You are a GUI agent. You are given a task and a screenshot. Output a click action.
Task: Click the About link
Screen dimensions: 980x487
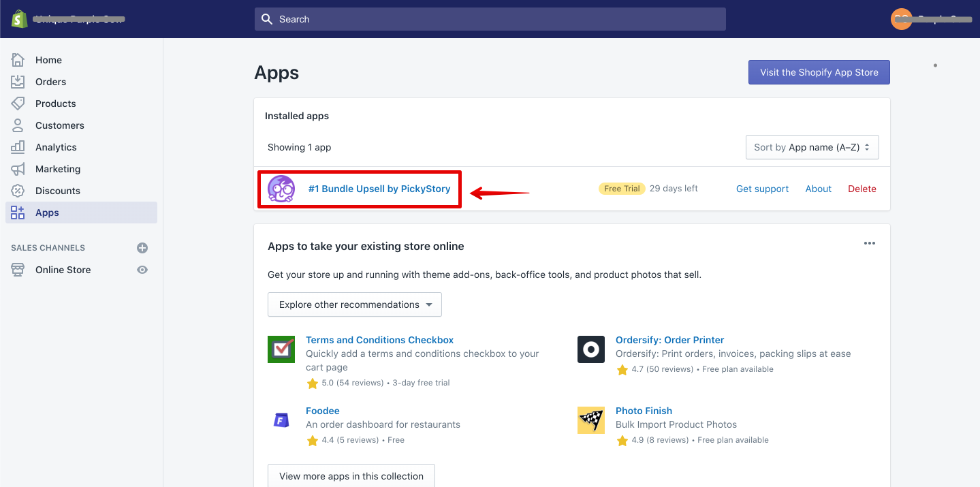click(819, 189)
